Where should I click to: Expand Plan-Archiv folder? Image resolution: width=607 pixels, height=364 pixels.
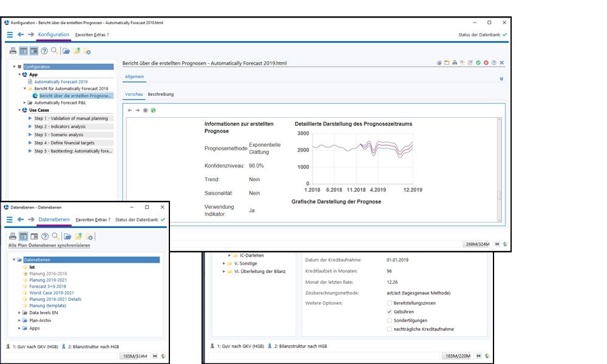pos(19,320)
